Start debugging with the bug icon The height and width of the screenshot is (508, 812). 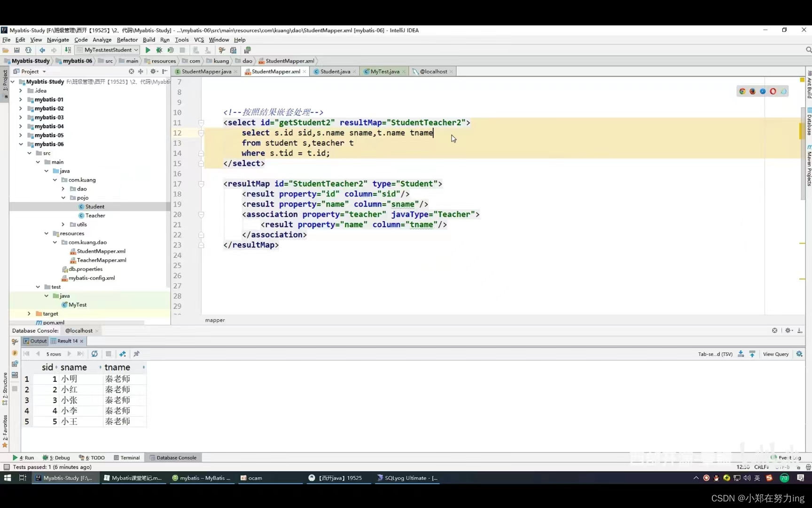tap(159, 50)
